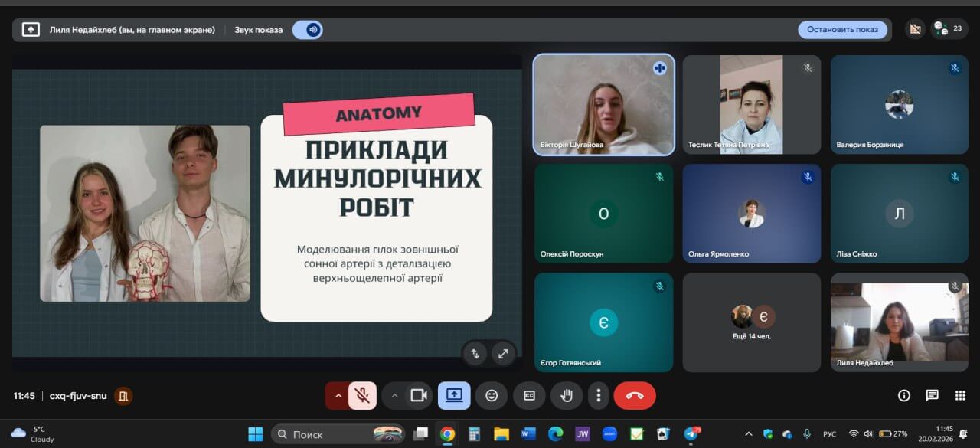Image resolution: width=980 pixels, height=448 pixels.
Task: Unmute the microphone button
Action: [x=363, y=395]
